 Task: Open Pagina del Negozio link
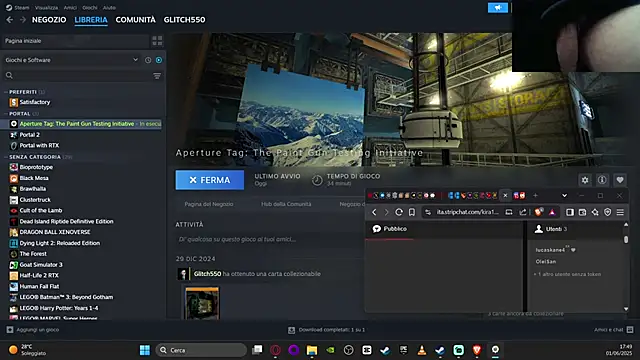point(209,204)
